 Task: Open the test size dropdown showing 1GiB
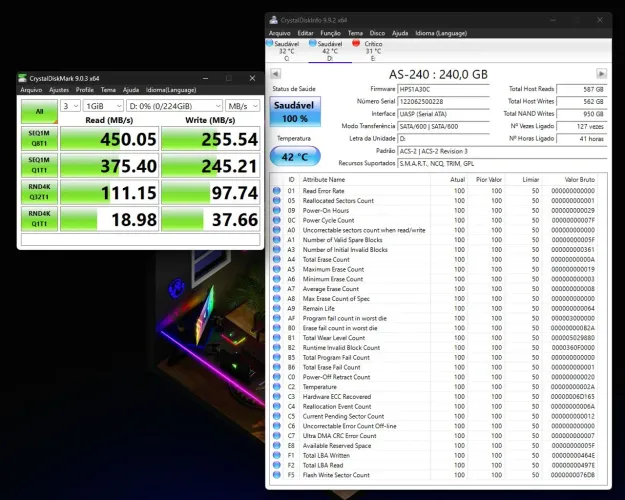[103, 106]
